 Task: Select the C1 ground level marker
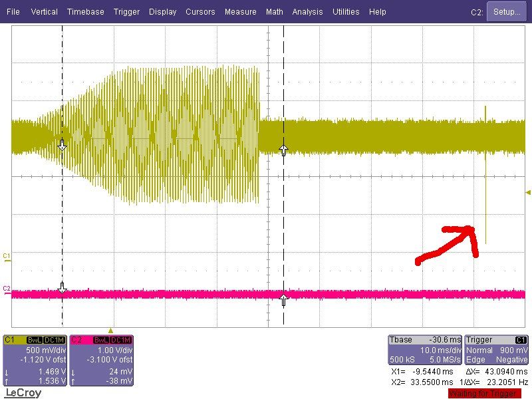[x=7, y=257]
